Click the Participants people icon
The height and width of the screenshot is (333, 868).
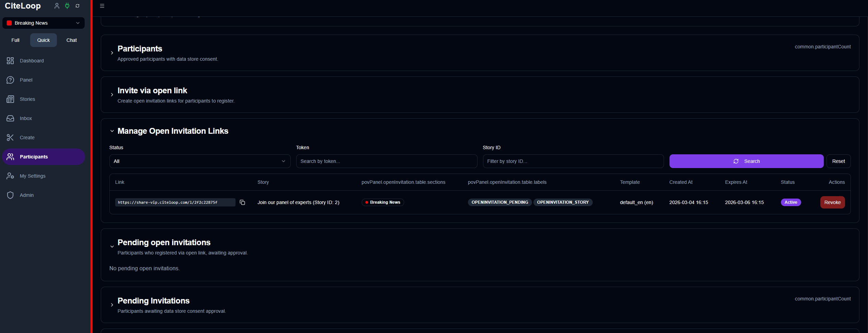coord(10,157)
